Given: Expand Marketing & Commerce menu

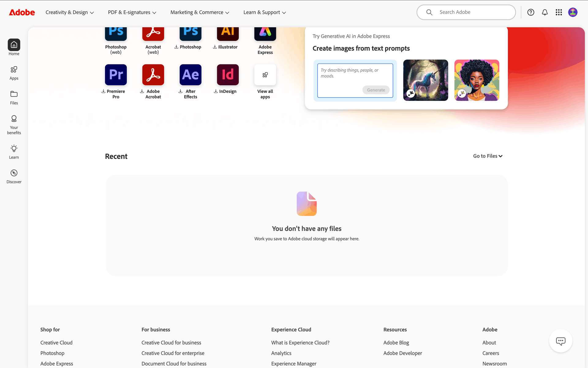Looking at the screenshot, I should click(200, 12).
